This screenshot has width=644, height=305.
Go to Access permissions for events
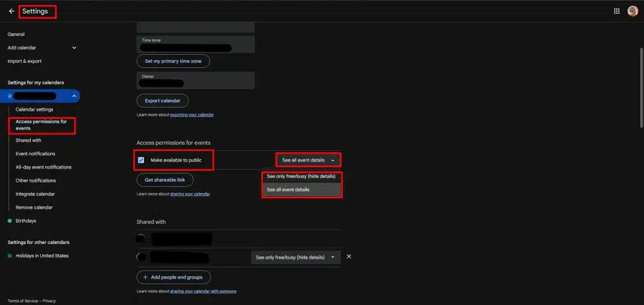click(x=42, y=125)
